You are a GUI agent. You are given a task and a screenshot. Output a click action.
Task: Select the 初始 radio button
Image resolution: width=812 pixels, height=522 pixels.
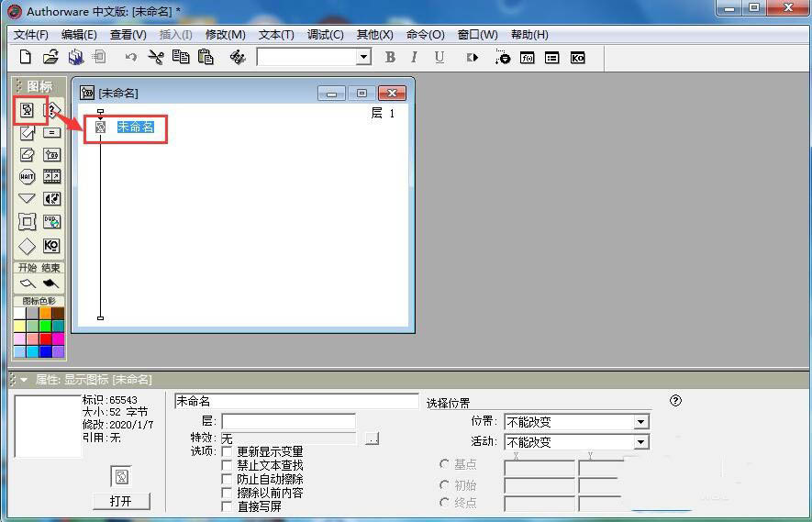point(444,485)
